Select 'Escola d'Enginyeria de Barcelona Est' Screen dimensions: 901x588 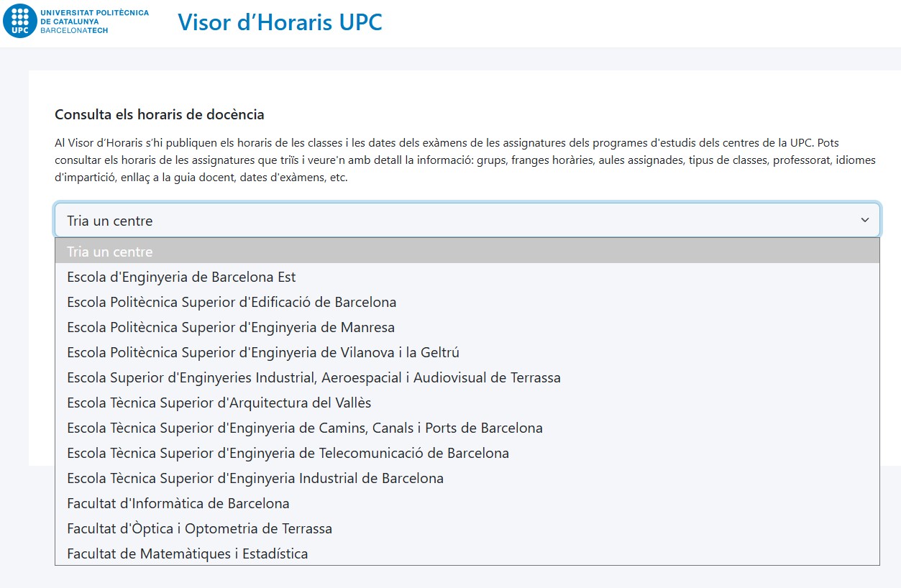click(180, 277)
